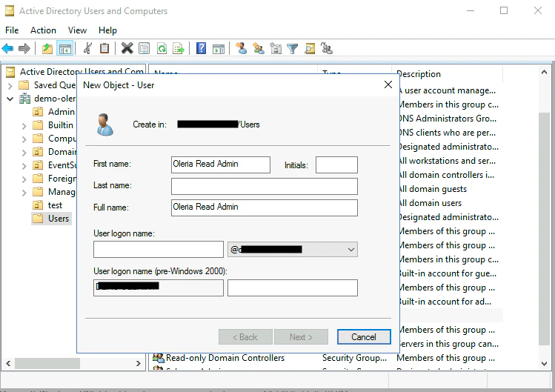The height and width of the screenshot is (392, 555).
Task: Open the Action menu
Action: (x=43, y=30)
